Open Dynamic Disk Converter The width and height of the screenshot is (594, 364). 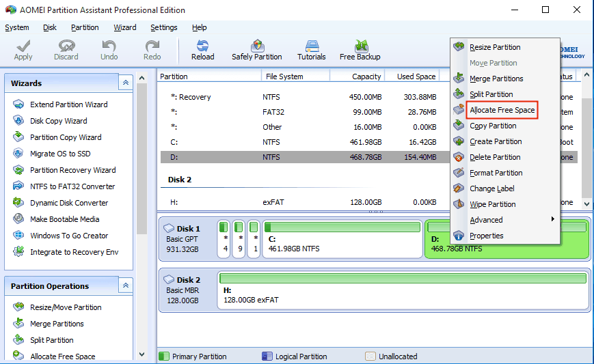click(x=69, y=203)
